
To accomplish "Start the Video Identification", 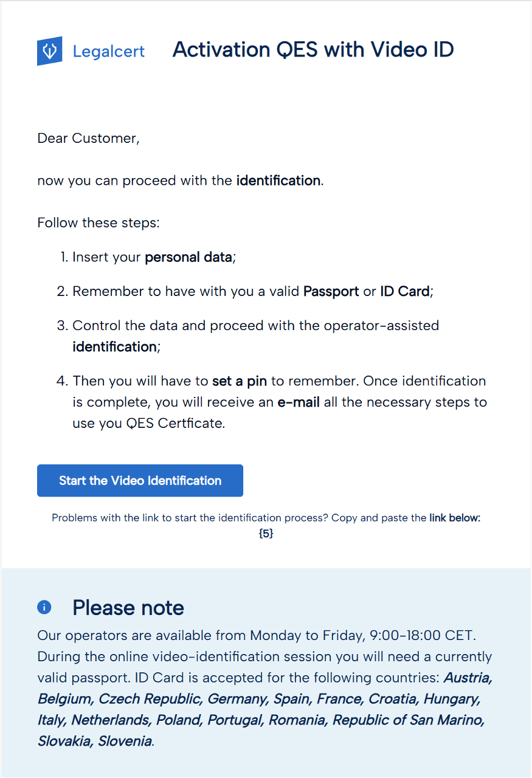I will pos(140,481).
